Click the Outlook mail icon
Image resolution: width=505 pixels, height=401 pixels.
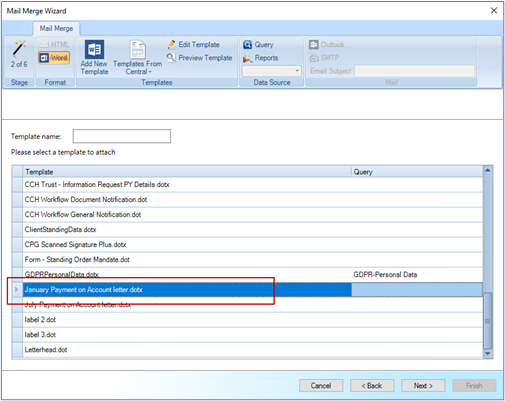click(313, 44)
